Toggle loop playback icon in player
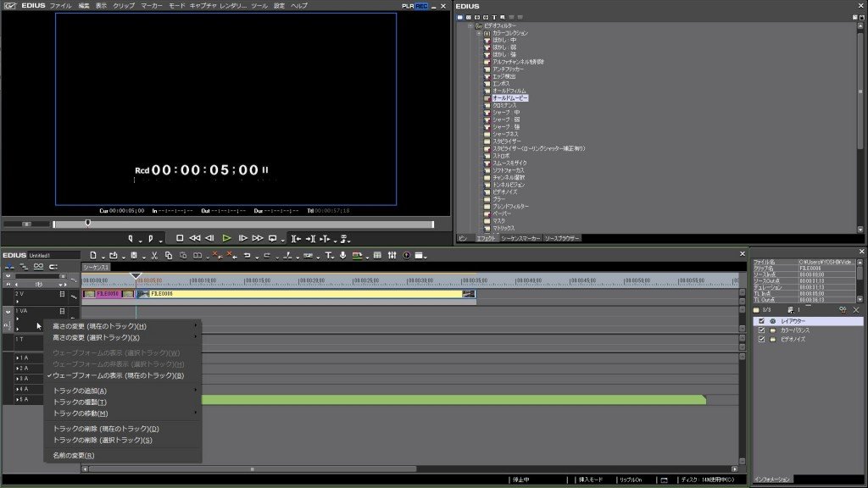This screenshot has width=868, height=488. pyautogui.click(x=272, y=238)
